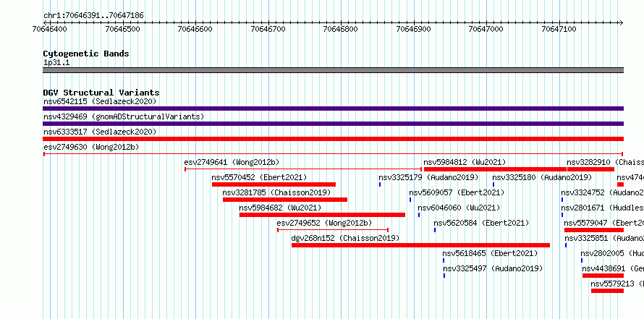This screenshot has width=644, height=319.
Task: Click the thin red span of esv2749652
Action: [x=333, y=230]
